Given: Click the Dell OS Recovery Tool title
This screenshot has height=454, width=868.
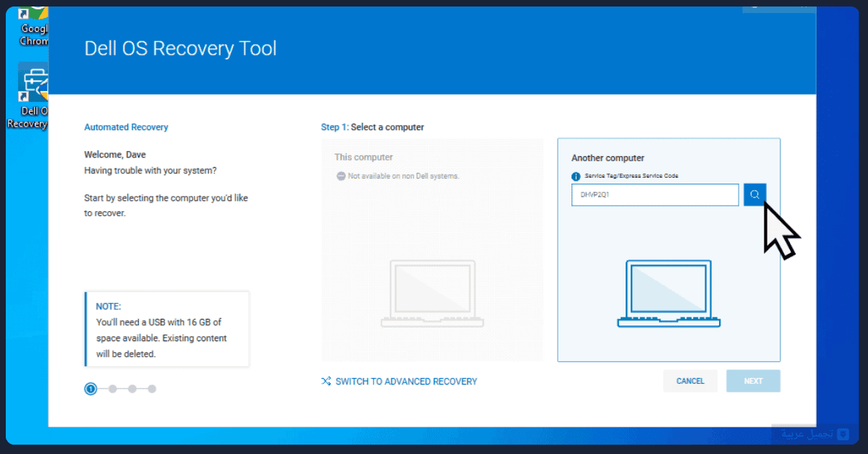Looking at the screenshot, I should [x=181, y=48].
